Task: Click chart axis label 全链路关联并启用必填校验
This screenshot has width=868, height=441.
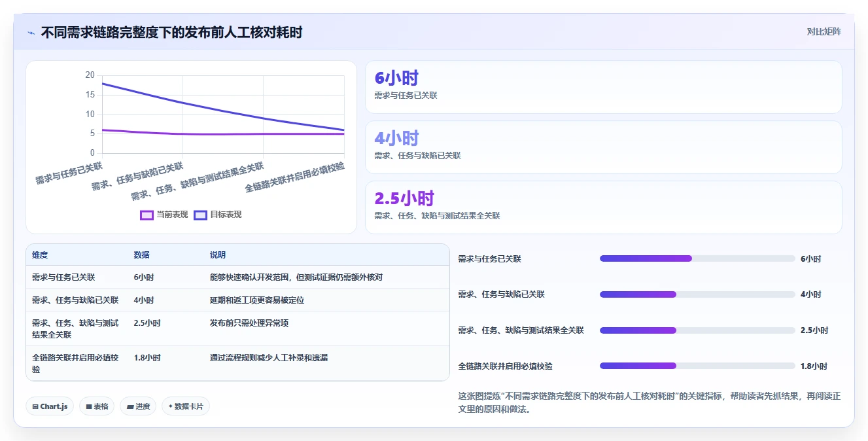Action: (295, 177)
